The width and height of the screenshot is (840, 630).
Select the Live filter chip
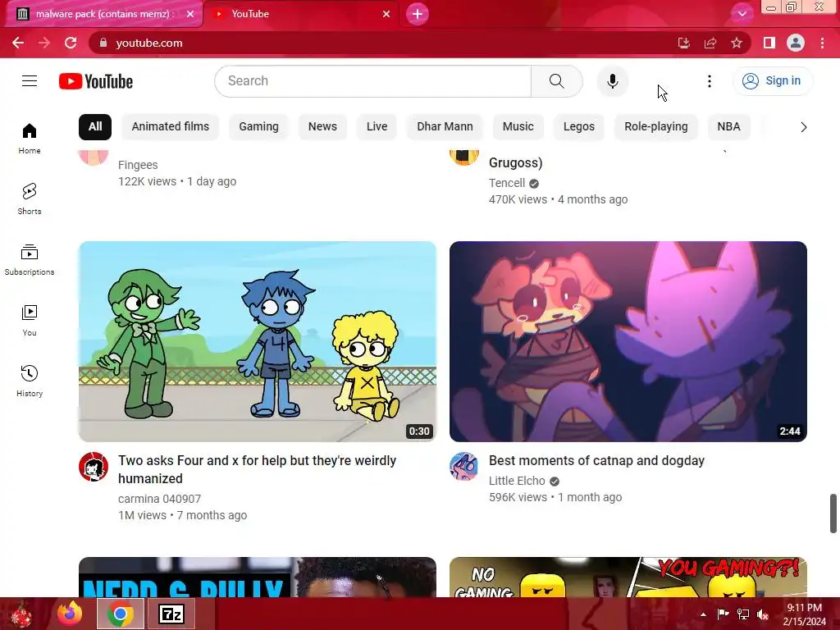click(x=377, y=127)
